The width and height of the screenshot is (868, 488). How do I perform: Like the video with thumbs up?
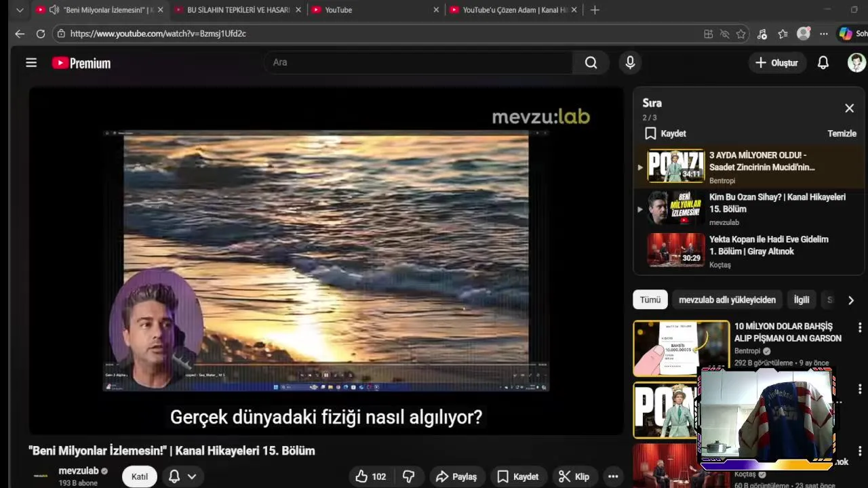370,476
